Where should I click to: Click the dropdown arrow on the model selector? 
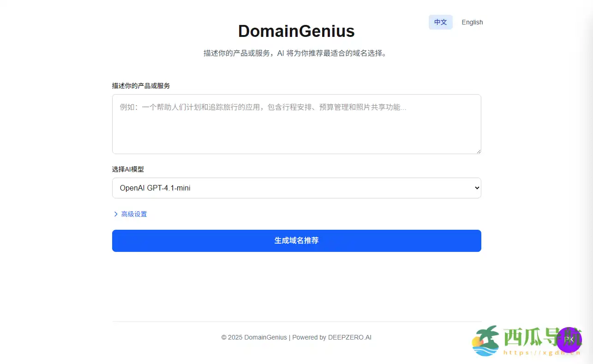(x=476, y=188)
